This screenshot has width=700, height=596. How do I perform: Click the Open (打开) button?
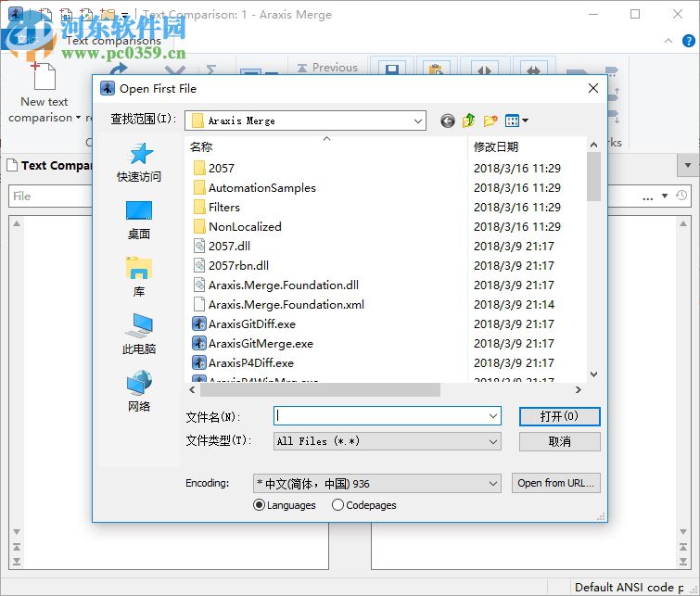559,416
